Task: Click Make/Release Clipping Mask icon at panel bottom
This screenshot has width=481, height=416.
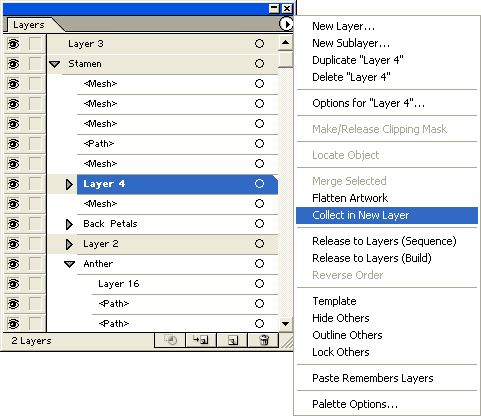Action: point(170,340)
